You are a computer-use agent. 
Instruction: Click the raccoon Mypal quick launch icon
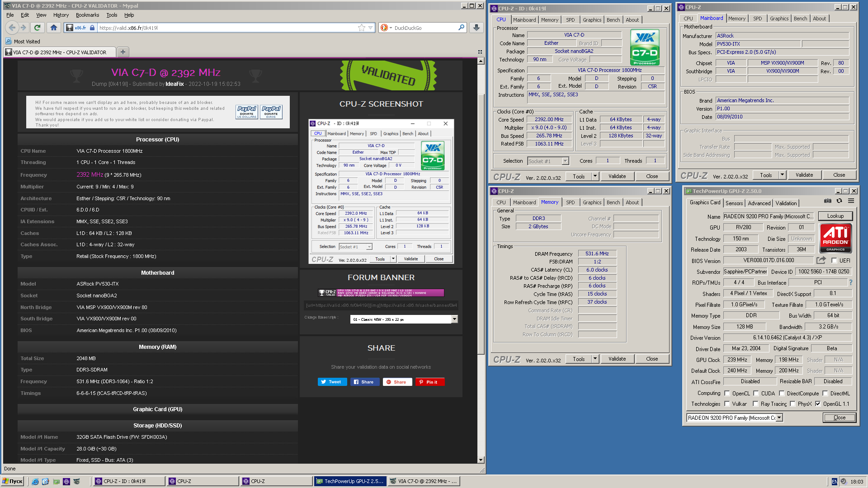[x=76, y=481]
